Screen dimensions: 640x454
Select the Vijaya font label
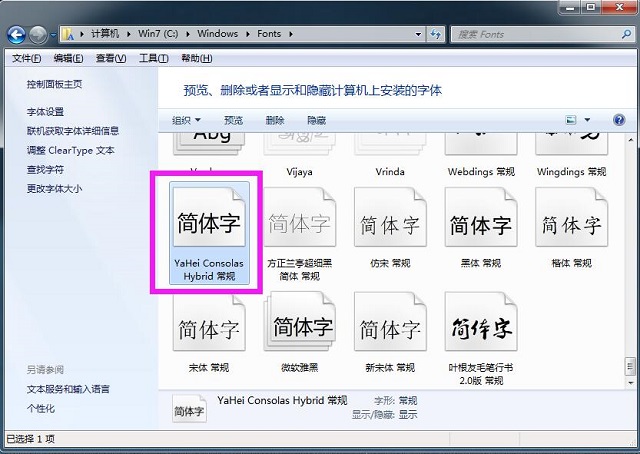pos(300,172)
